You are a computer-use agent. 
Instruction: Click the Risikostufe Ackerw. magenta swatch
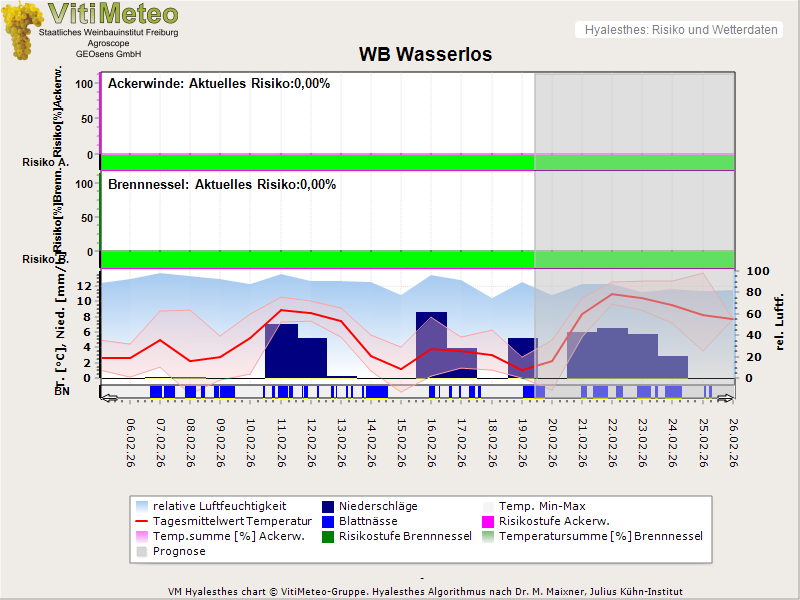coord(489,521)
